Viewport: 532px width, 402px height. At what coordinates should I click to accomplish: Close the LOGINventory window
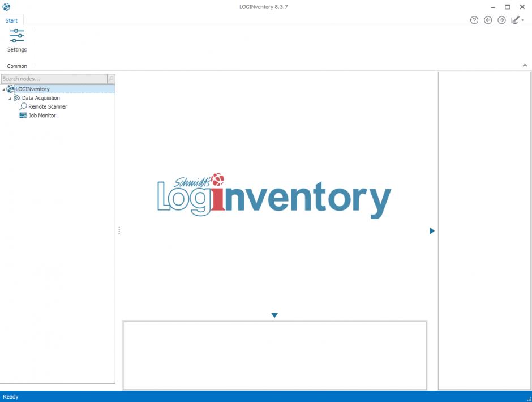coord(522,7)
